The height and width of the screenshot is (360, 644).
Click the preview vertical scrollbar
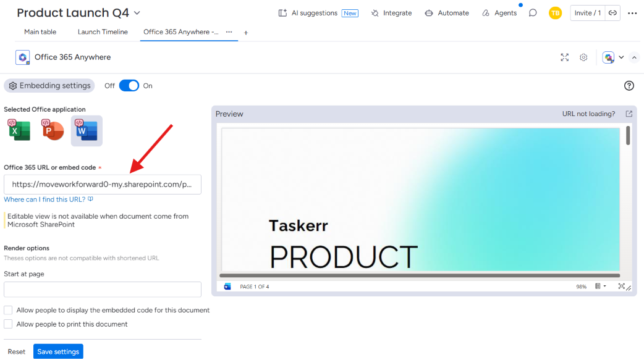[628, 135]
